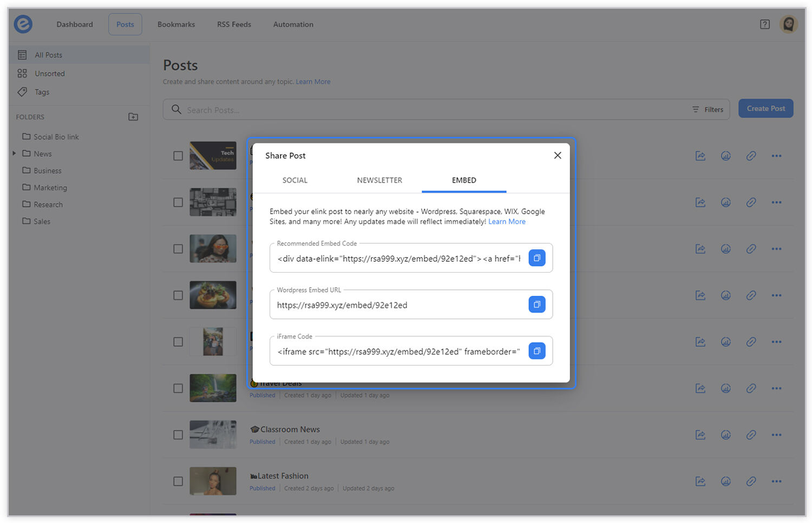The width and height of the screenshot is (812, 523).
Task: Open the help question mark icon
Action: coord(764,24)
